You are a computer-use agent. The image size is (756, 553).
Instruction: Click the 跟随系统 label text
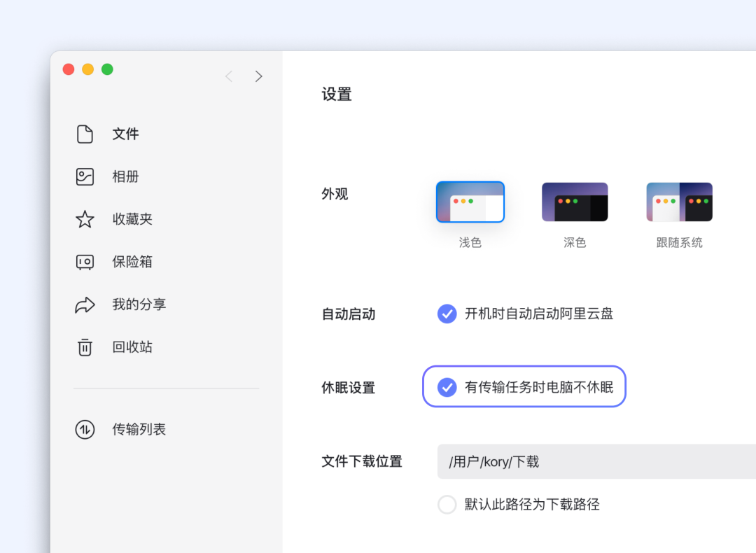(x=679, y=242)
